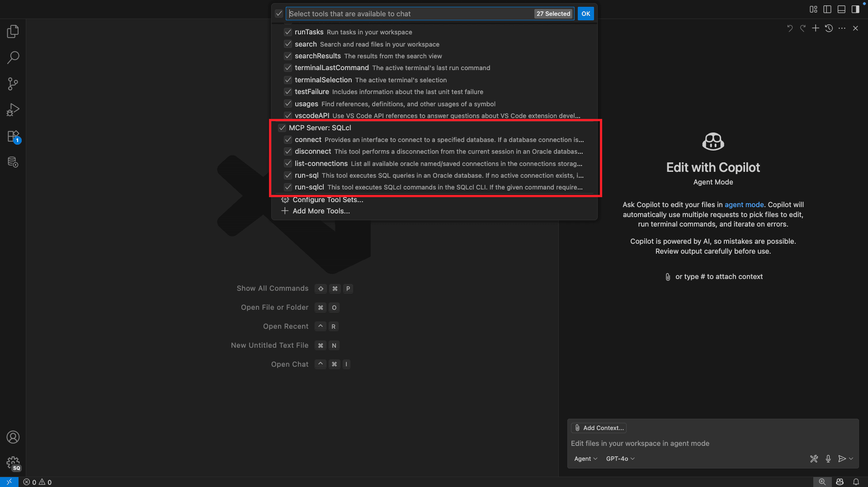
Task: Select Configure Tool Sets option
Action: (328, 199)
